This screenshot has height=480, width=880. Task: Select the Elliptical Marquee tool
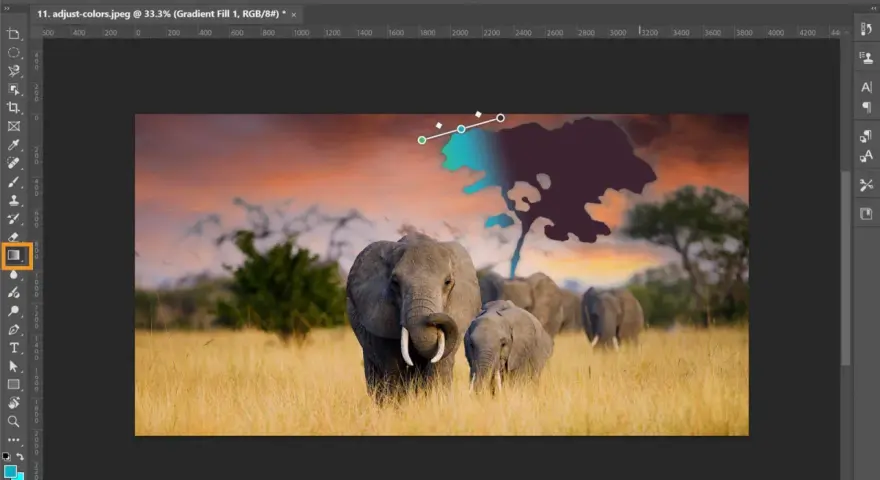tap(13, 53)
